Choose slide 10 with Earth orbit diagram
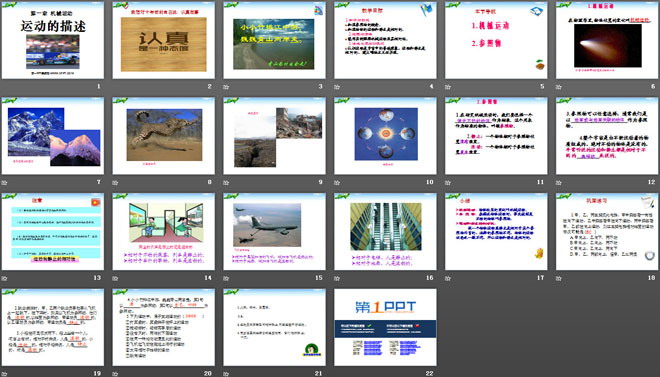 pos(385,136)
